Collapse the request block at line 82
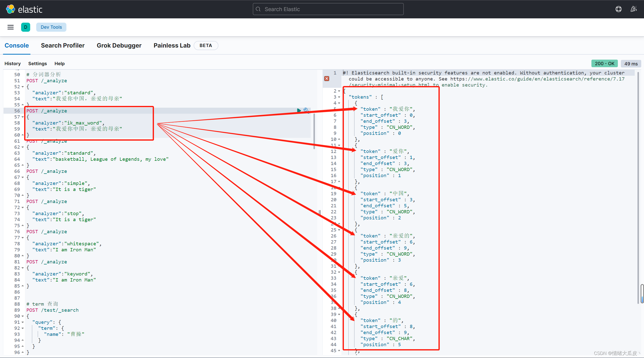This screenshot has height=358, width=644. click(x=23, y=268)
